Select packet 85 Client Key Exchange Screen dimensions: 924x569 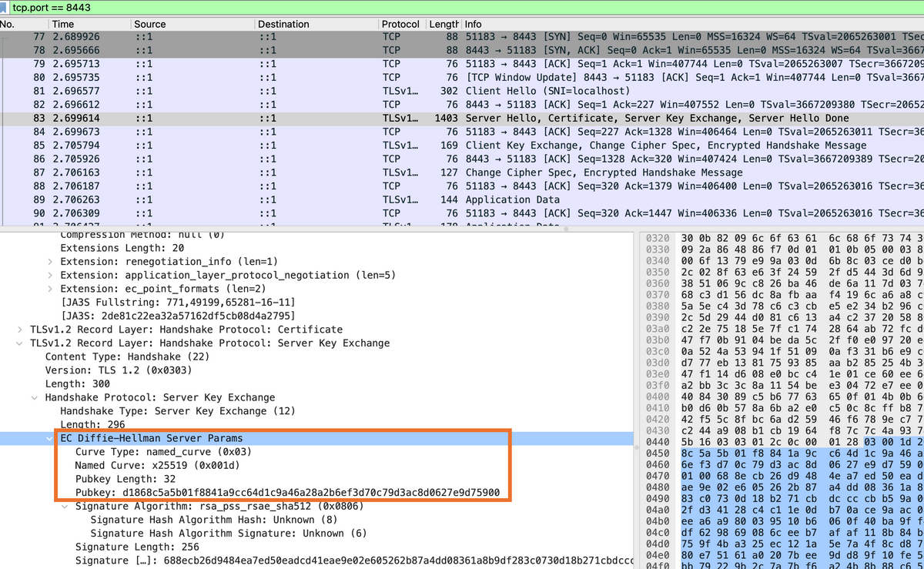click(462, 146)
